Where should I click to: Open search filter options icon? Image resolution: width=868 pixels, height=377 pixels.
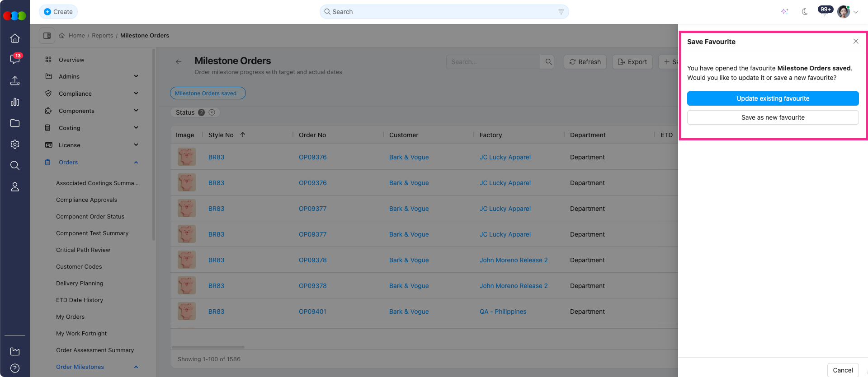click(561, 12)
